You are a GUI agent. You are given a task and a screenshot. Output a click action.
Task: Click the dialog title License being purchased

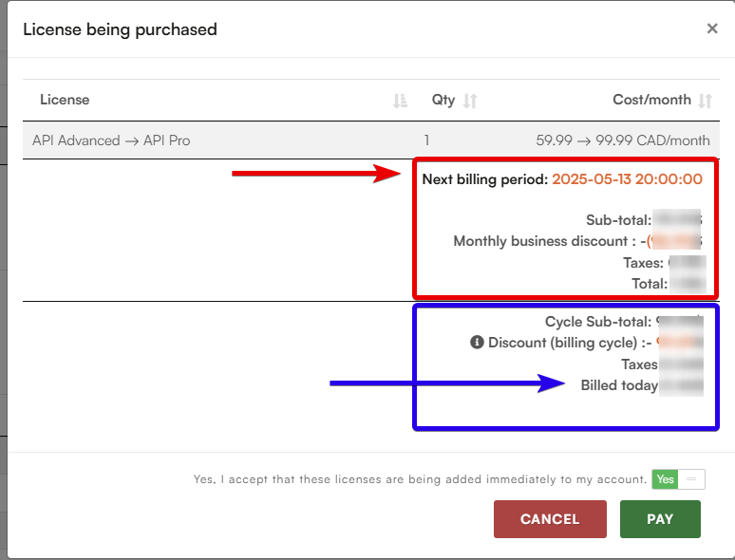pos(120,29)
